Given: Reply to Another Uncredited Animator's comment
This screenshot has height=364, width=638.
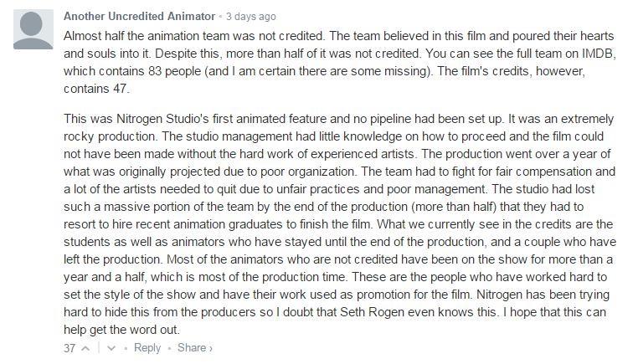Looking at the screenshot, I should click(x=147, y=348).
